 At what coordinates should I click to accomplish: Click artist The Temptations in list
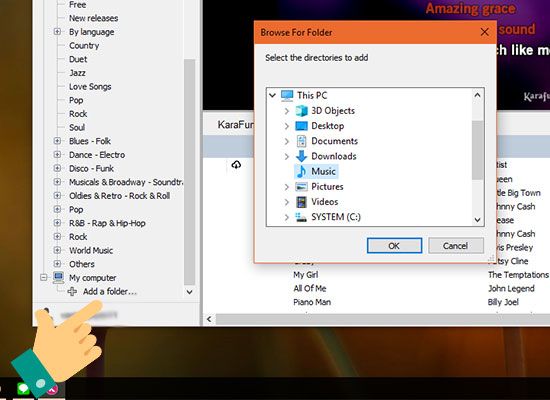(518, 275)
